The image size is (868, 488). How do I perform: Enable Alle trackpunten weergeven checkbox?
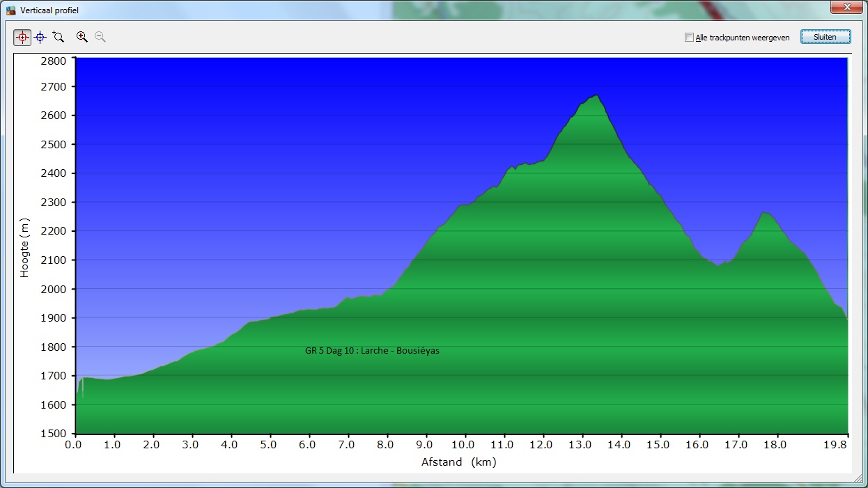(x=689, y=38)
